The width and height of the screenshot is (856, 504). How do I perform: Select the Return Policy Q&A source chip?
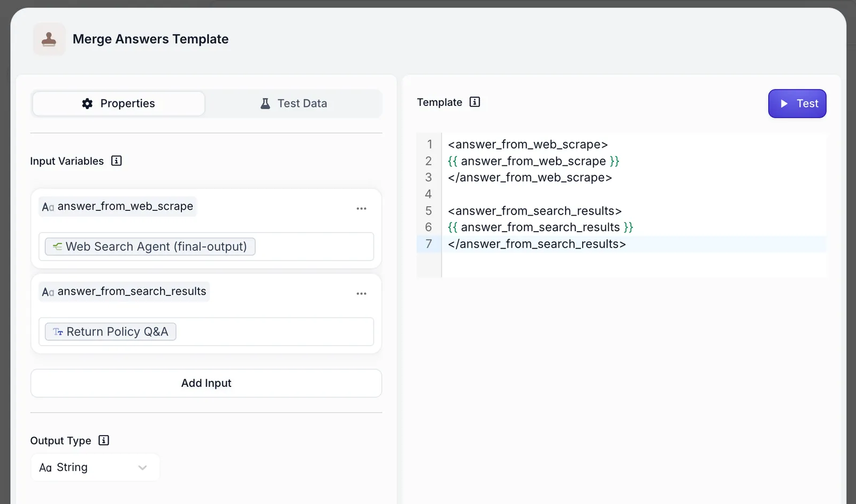point(110,332)
